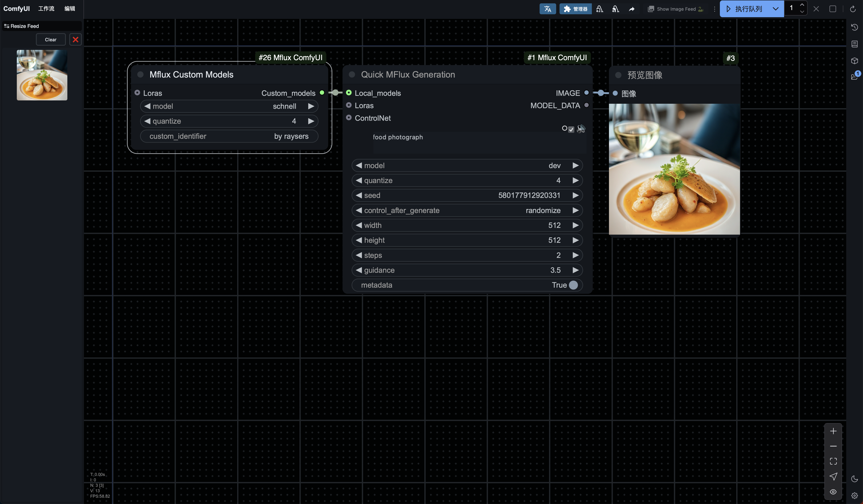
Task: Expand the 执行队列 dropdown arrow
Action: click(x=775, y=9)
